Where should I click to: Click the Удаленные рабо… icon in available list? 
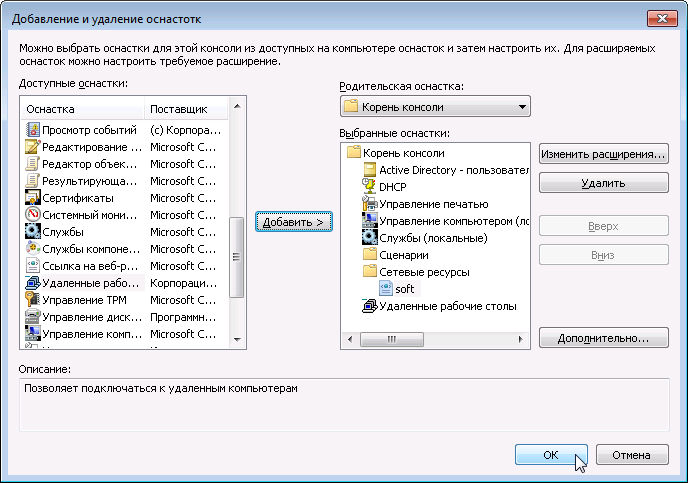coord(32,283)
